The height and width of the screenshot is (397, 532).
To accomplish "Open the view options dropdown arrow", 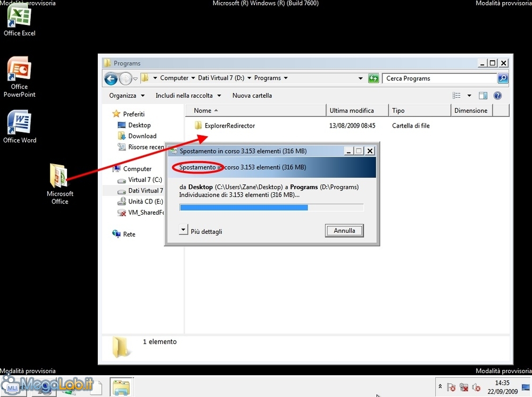I will coord(469,96).
